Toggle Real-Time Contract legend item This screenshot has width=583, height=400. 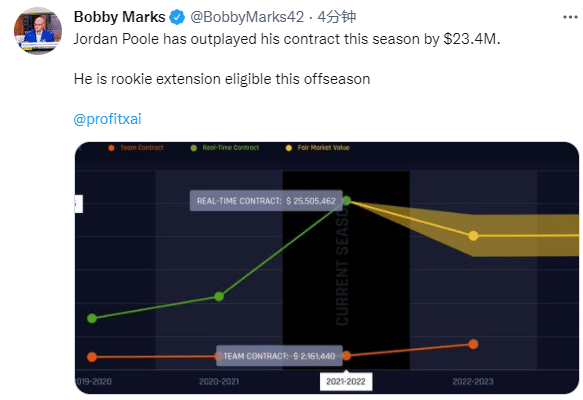pos(225,148)
